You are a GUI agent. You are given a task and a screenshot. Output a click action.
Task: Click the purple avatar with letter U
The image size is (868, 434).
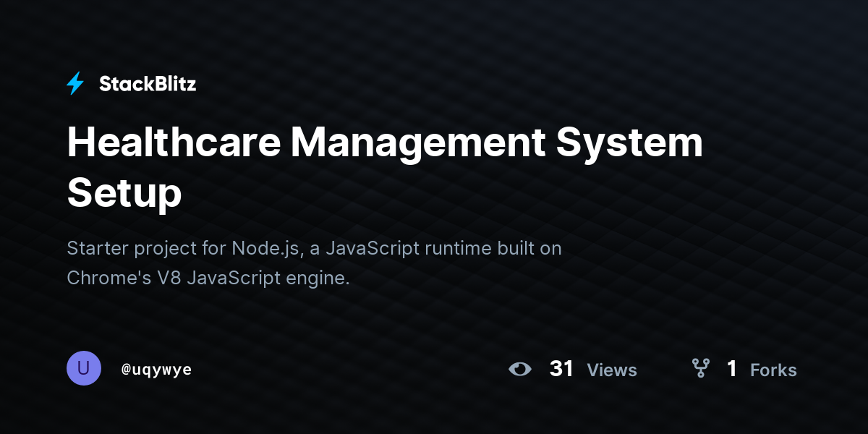(x=84, y=368)
